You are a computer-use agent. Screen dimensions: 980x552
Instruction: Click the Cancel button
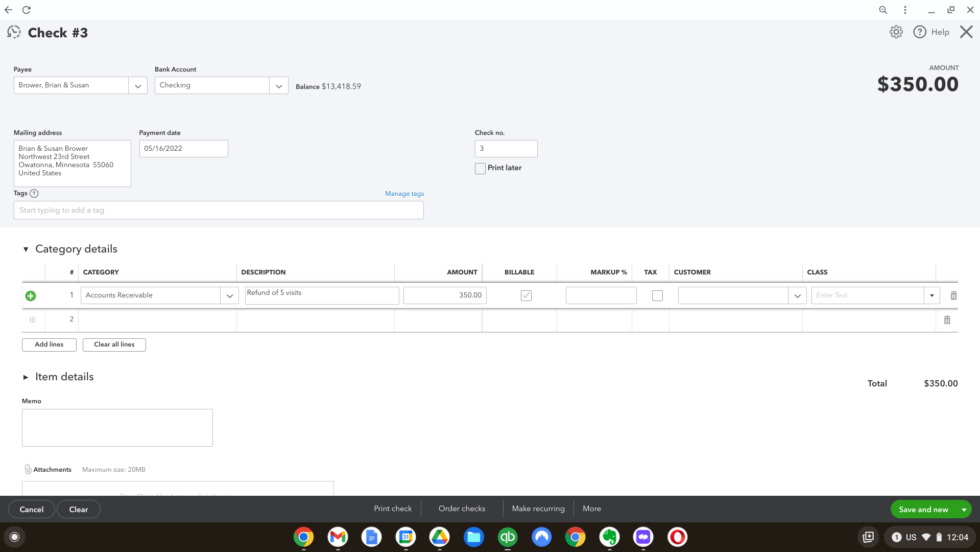point(31,509)
